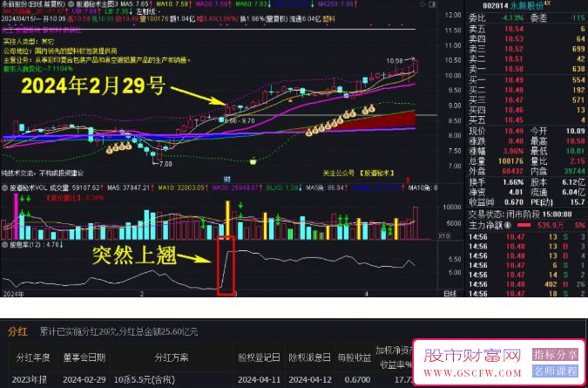Select the 卖一 10.50 order row
Viewport: 588px width, 388px height.
[526, 70]
